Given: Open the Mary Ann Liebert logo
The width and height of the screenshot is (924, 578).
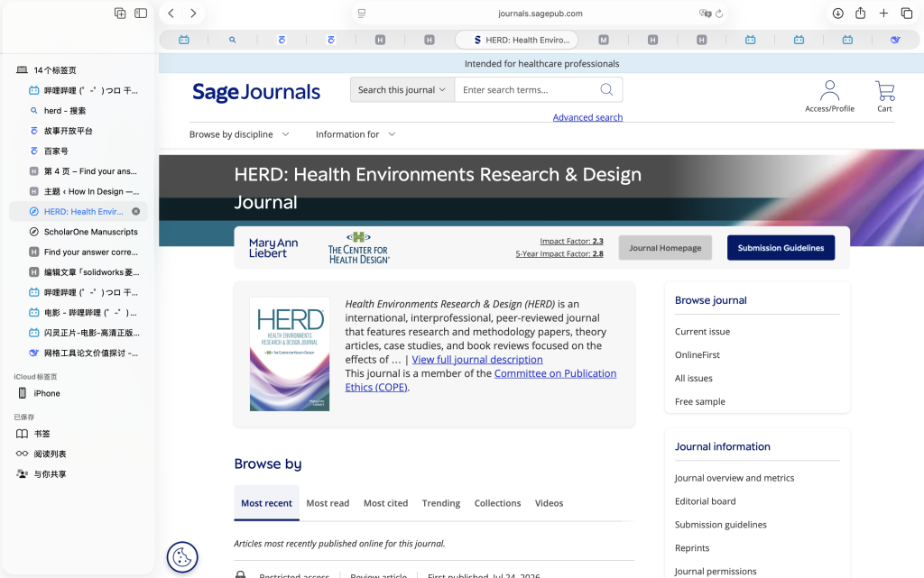Looking at the screenshot, I should pyautogui.click(x=273, y=248).
